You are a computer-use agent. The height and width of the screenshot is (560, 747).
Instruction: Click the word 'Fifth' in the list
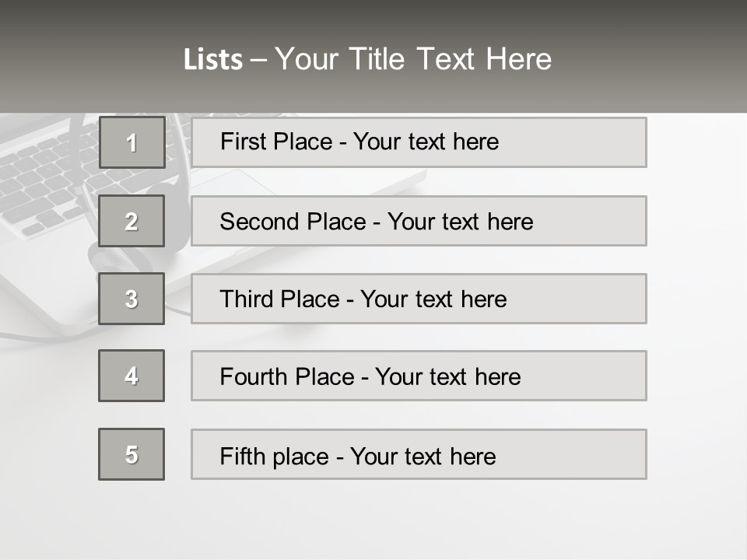point(241,456)
